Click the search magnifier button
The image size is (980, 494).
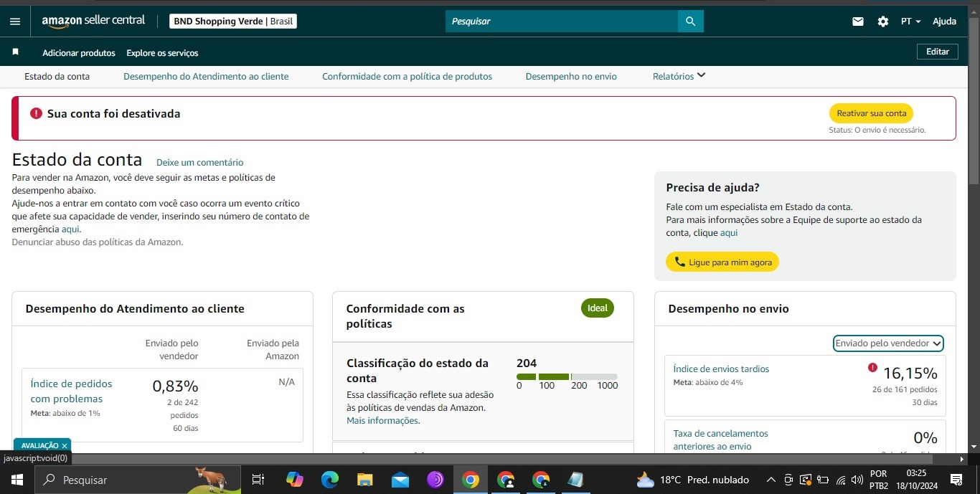click(x=690, y=22)
